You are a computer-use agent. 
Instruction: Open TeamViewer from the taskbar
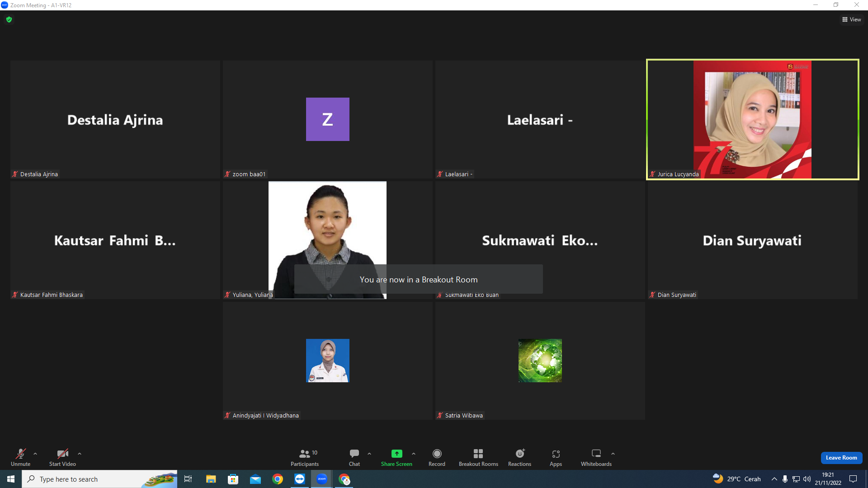pos(300,479)
